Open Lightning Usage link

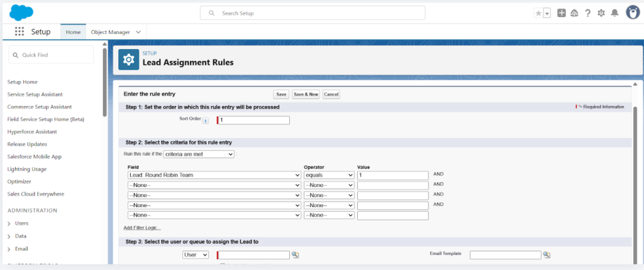26,169
